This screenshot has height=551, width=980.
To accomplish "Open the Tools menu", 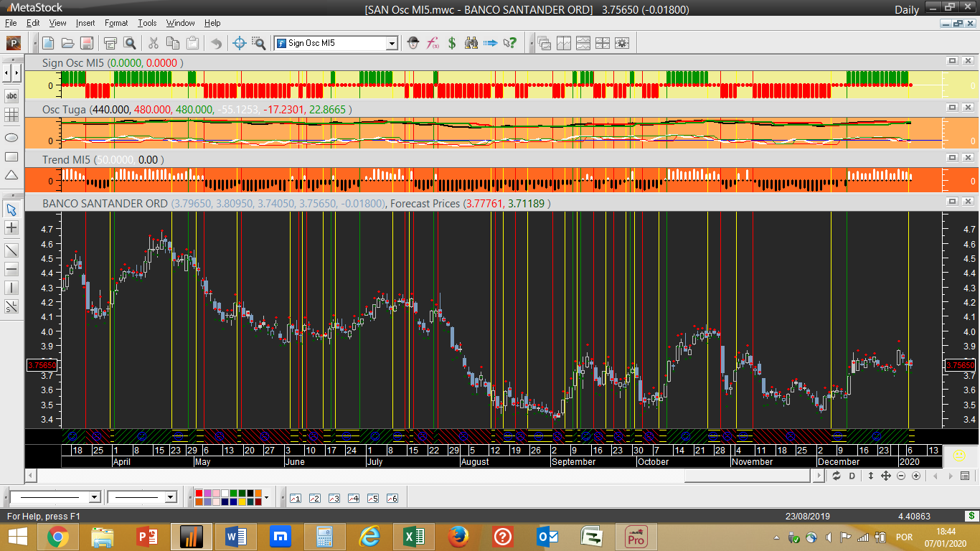I will coord(147,23).
